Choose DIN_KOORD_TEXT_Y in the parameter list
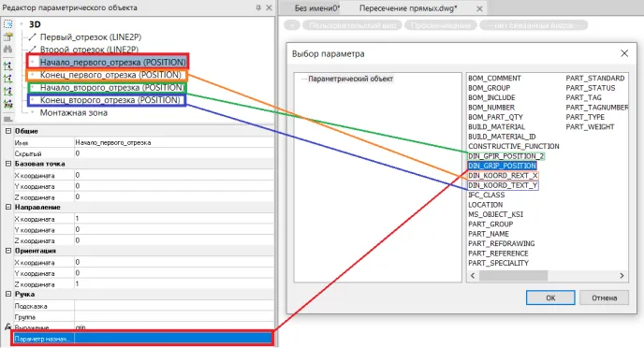The height and width of the screenshot is (348, 644). coord(503,185)
